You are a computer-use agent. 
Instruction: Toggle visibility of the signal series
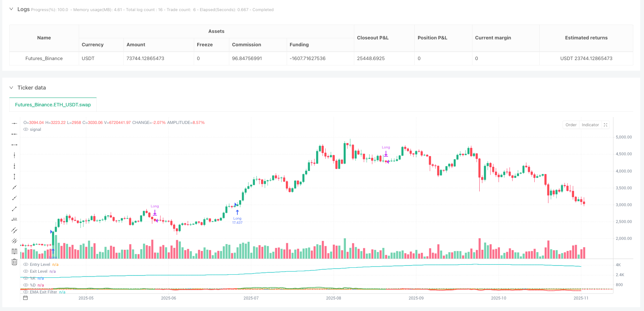coord(26,129)
